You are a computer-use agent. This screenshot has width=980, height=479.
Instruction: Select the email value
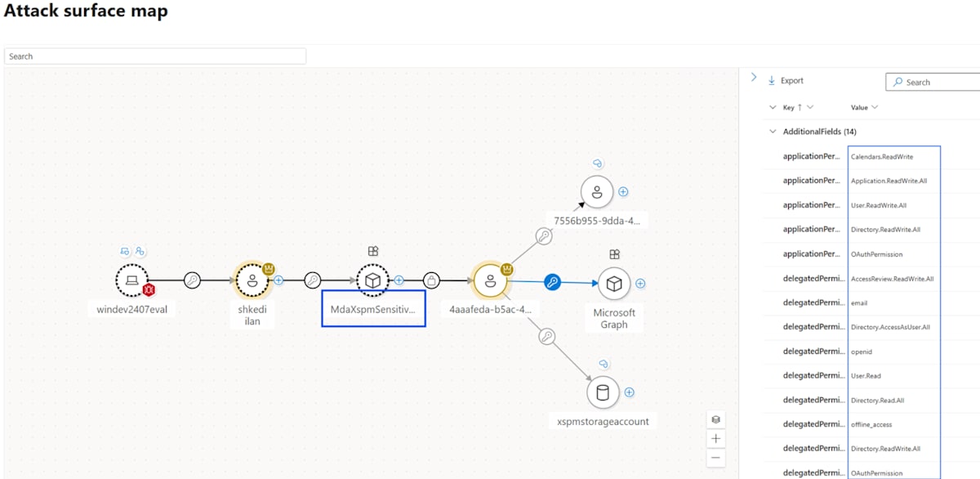858,303
